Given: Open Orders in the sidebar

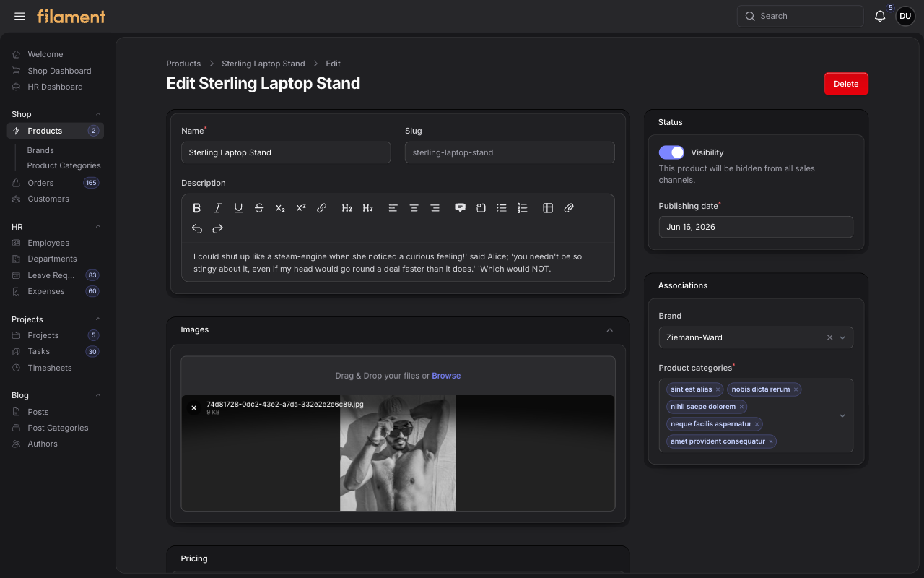Looking at the screenshot, I should coord(56,183).
